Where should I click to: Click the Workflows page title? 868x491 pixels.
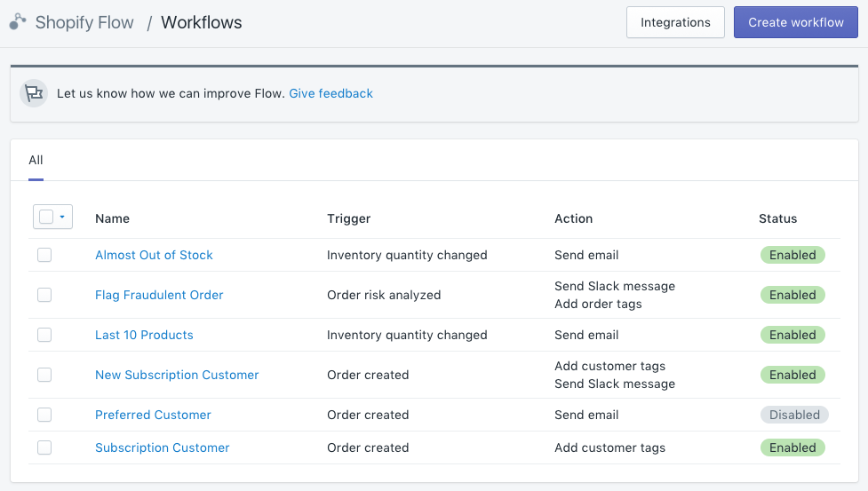click(x=202, y=22)
